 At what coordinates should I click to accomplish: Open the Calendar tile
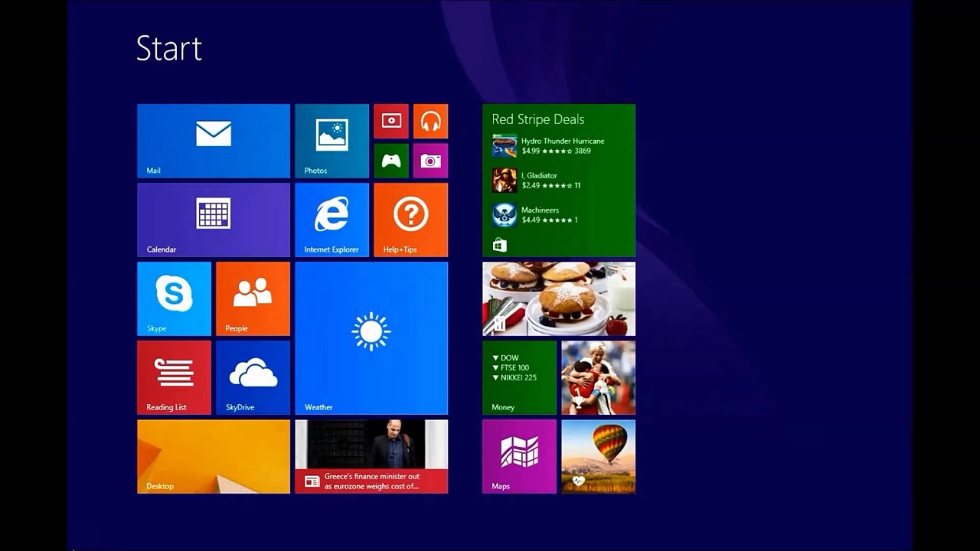[214, 220]
